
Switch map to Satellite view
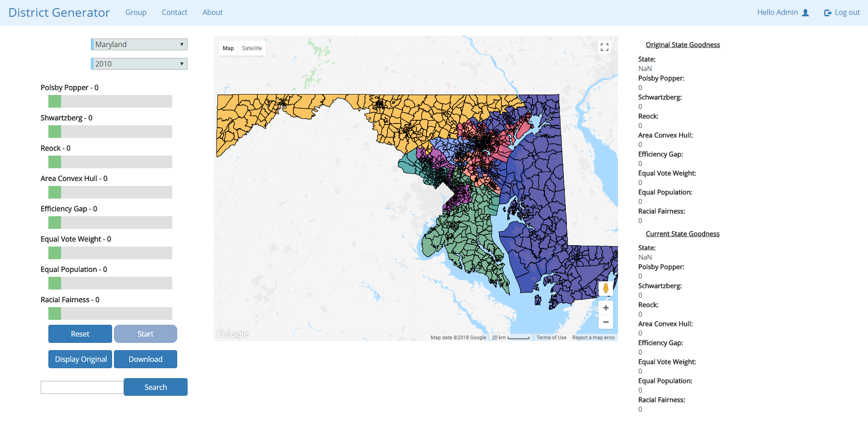point(252,48)
